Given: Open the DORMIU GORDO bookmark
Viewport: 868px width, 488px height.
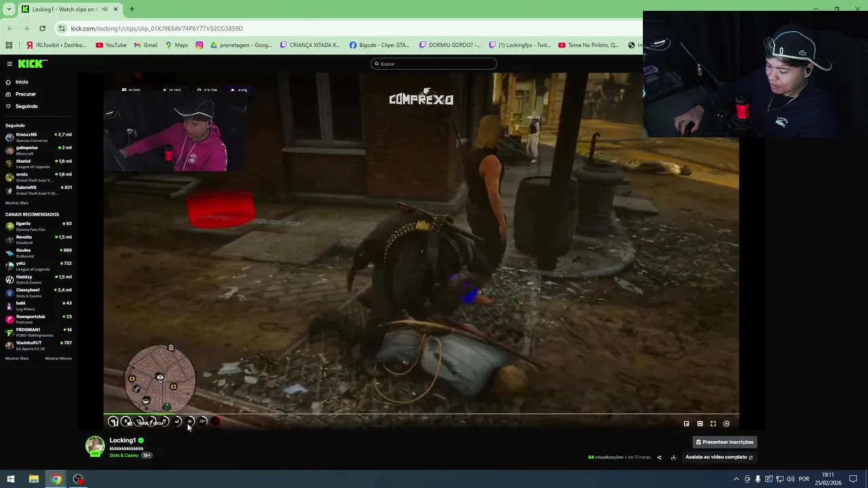Looking at the screenshot, I should click(450, 45).
